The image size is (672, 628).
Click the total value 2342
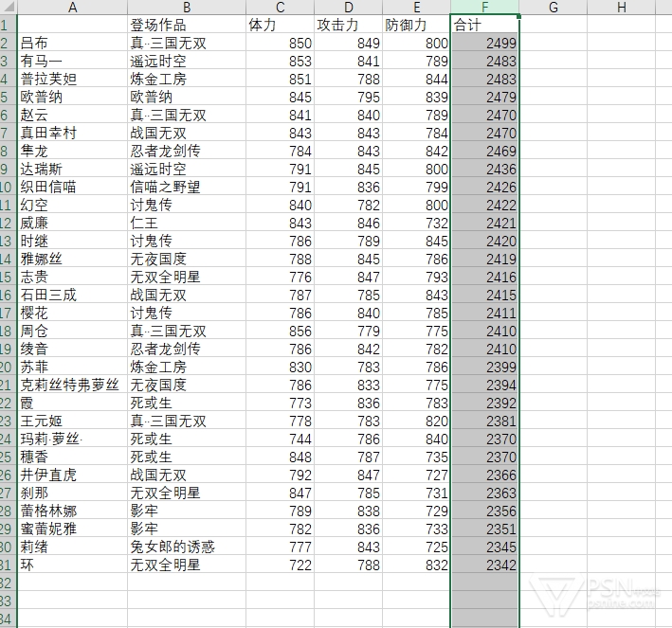tap(484, 565)
